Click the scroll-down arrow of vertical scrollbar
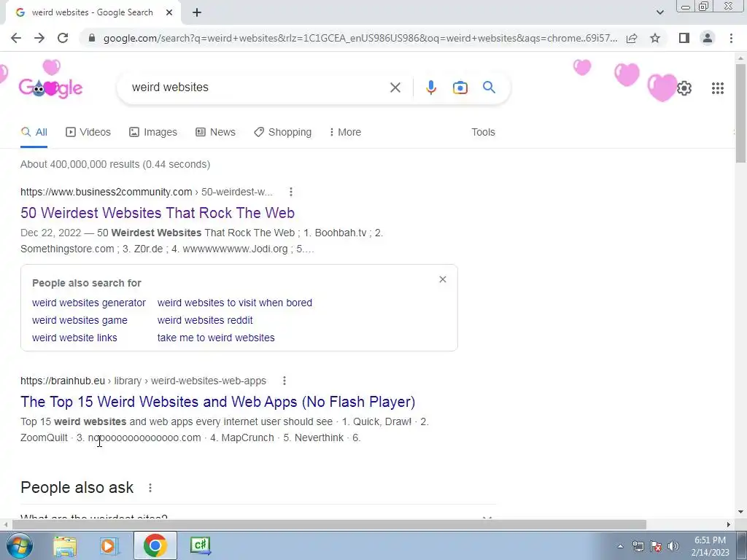 740,513
